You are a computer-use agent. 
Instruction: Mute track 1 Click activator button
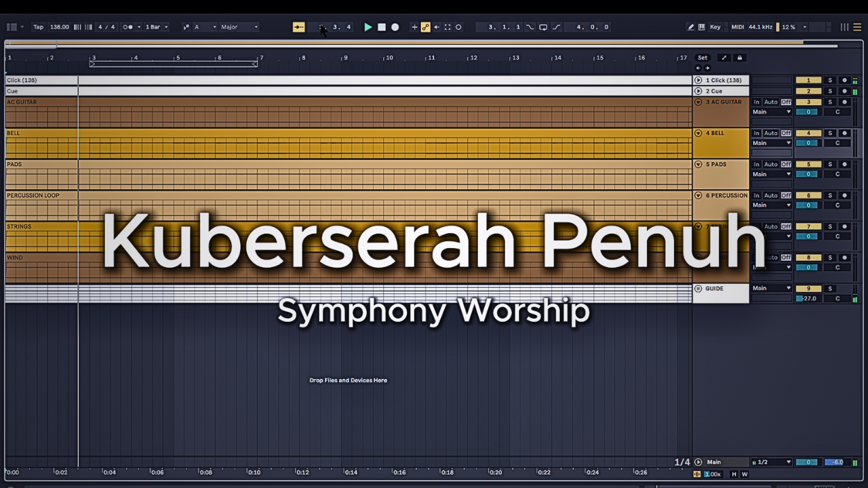808,80
